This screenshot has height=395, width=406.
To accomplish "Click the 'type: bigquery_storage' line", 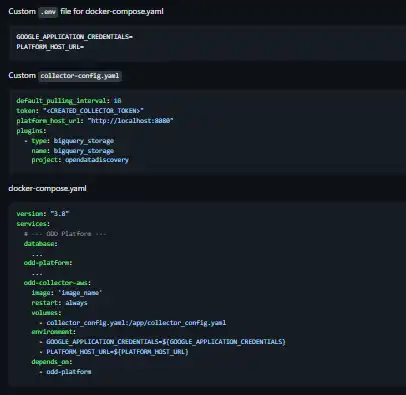I will pos(69,141).
